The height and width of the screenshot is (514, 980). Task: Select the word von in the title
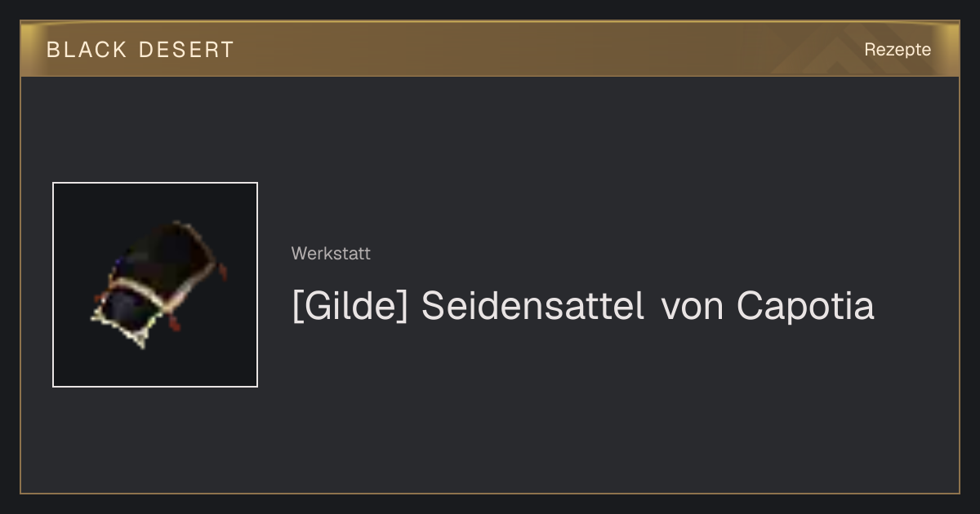pos(691,308)
